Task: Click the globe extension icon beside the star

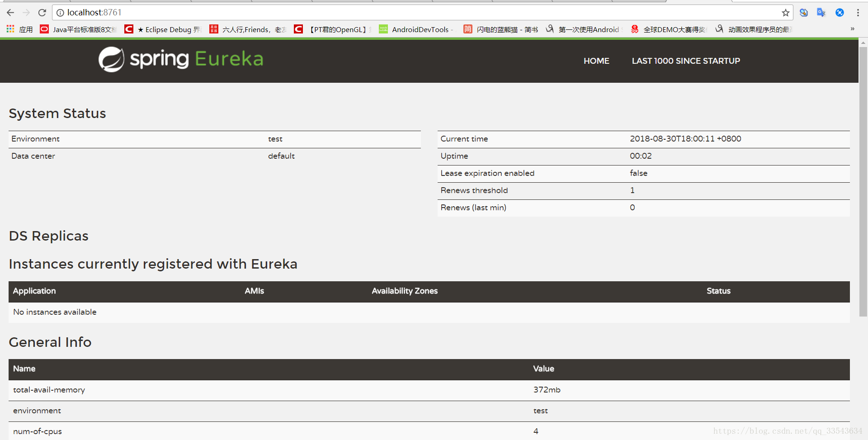Action: [x=803, y=13]
